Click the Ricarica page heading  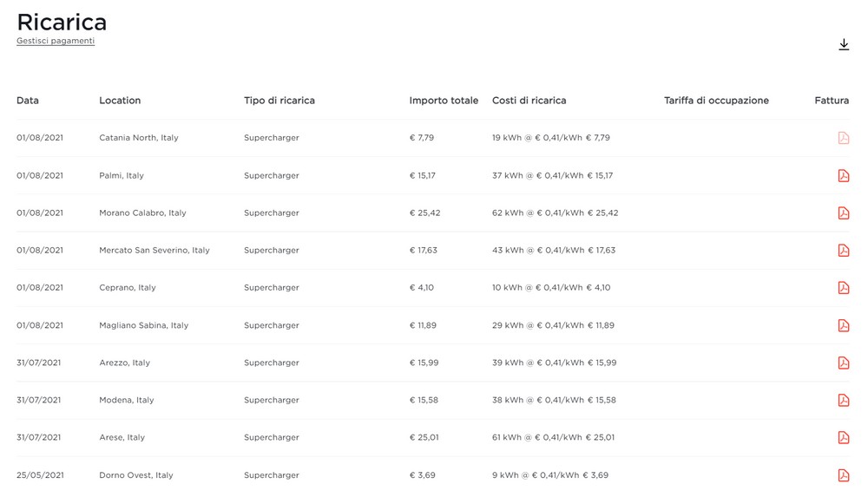[62, 22]
